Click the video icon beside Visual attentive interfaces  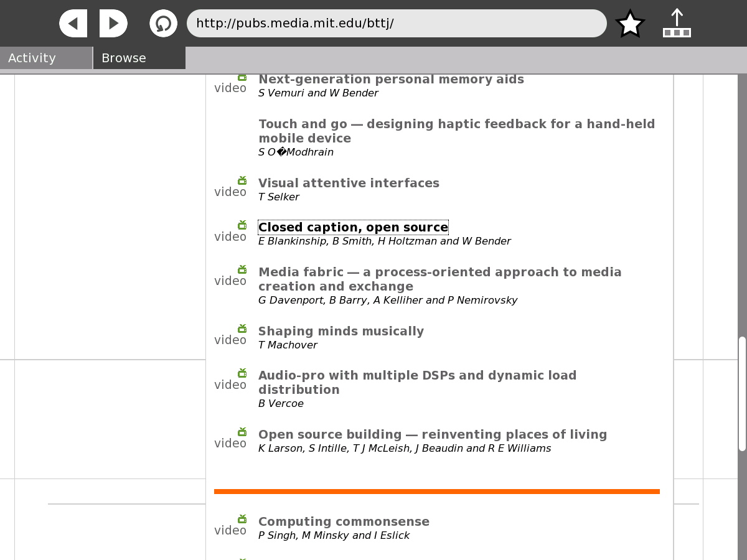[242, 181]
